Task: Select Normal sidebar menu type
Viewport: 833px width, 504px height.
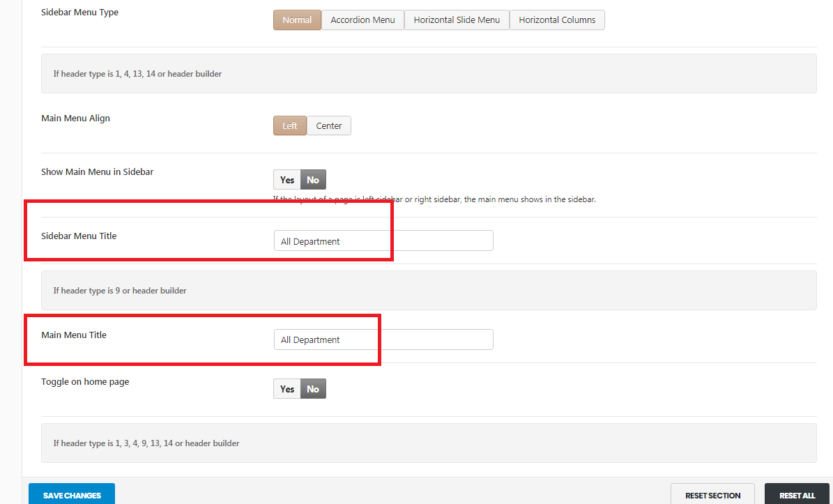Action: click(x=297, y=20)
